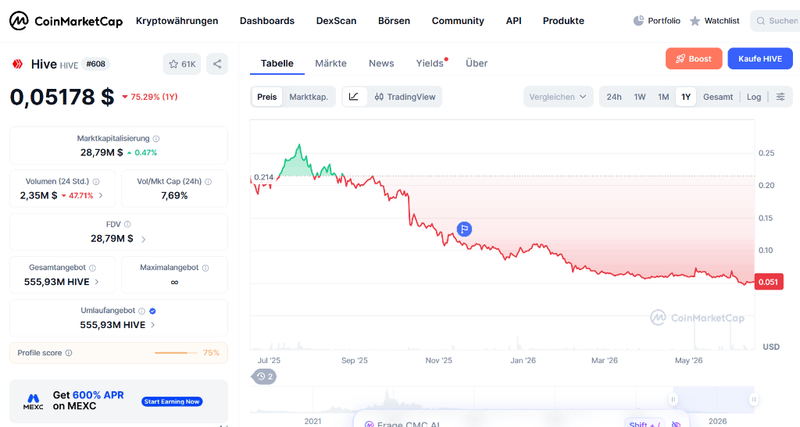This screenshot has height=427, width=800.
Task: Click Marktkapitalisierung info icon
Action: [156, 139]
